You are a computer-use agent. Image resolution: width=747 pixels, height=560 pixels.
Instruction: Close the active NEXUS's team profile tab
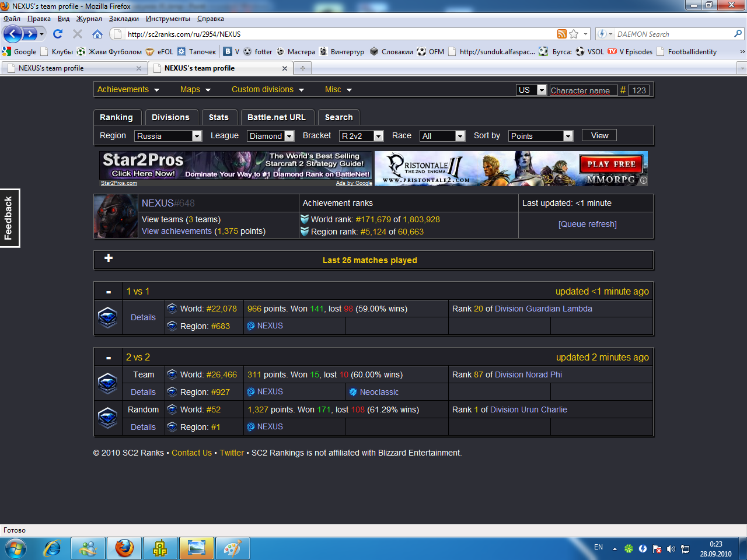click(285, 68)
